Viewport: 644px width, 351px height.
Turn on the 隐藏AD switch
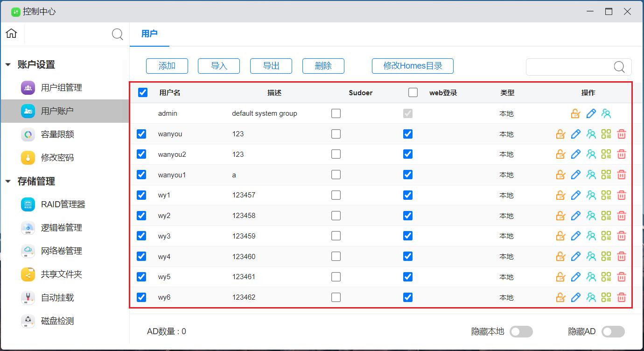[613, 331]
